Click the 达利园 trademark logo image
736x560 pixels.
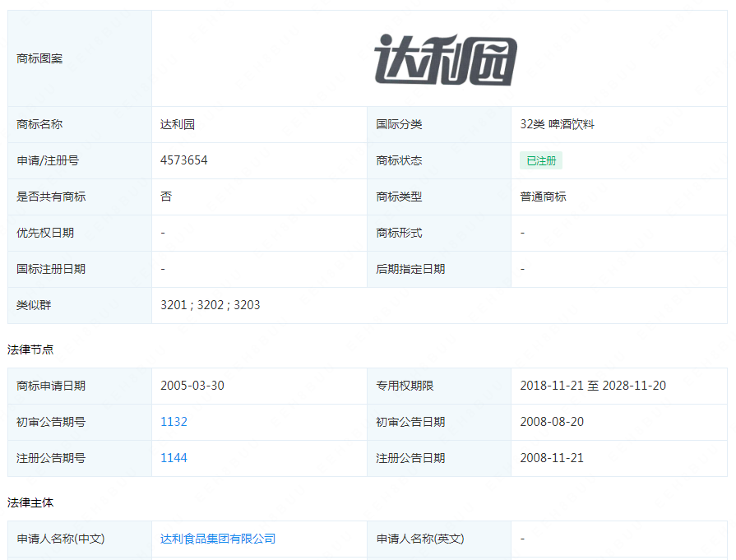tap(446, 59)
